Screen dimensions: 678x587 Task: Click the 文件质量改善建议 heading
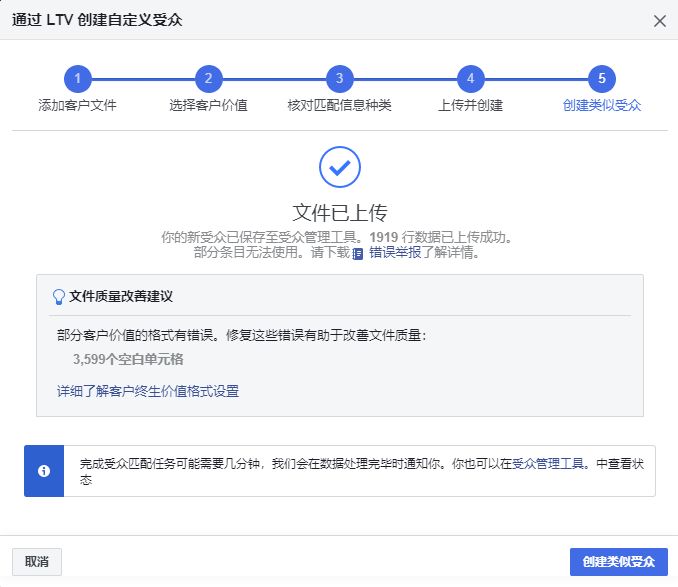(121, 297)
